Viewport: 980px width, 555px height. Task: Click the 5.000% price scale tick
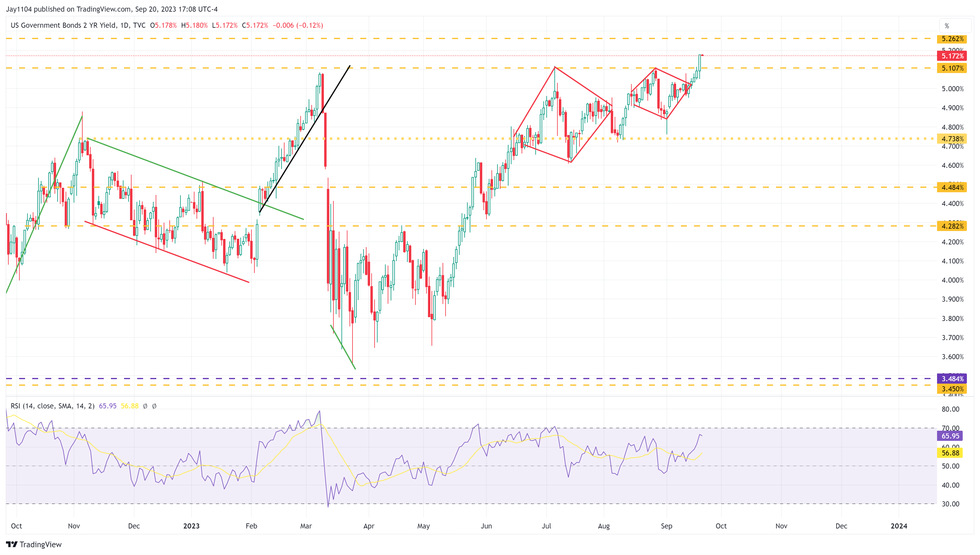952,89
